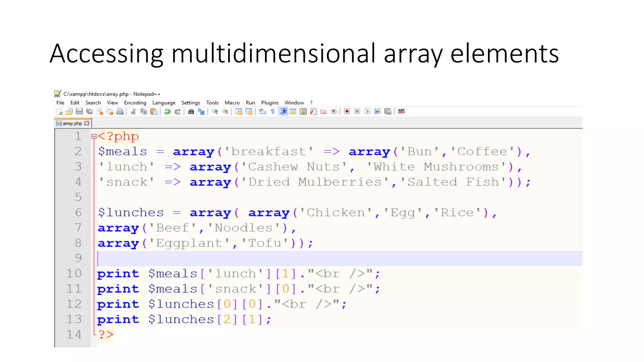Click the Undo arrow icon
The image size is (644, 362).
pyautogui.click(x=167, y=112)
